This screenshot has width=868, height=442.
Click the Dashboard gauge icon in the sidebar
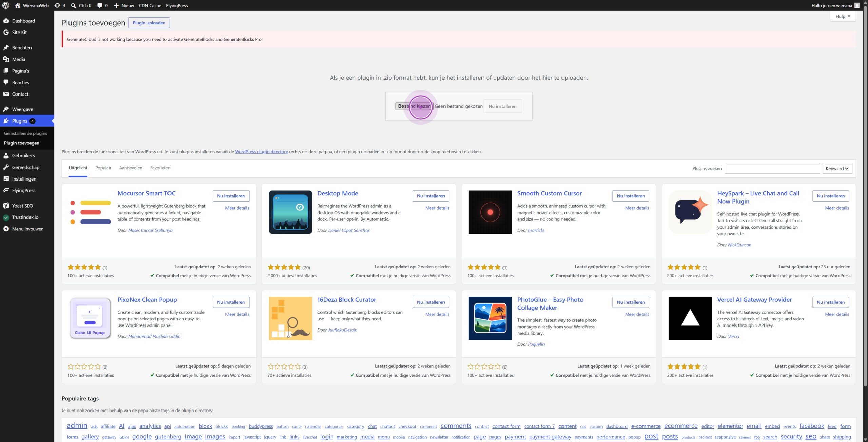click(x=6, y=21)
